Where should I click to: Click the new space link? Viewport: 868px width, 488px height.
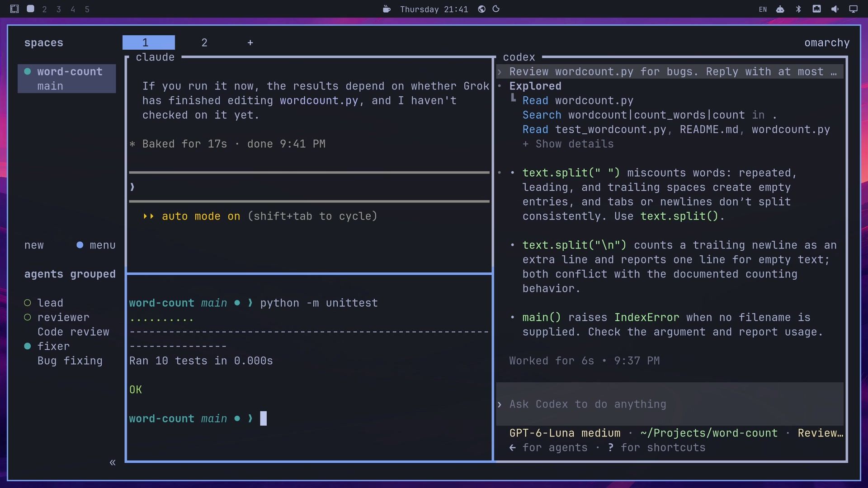tap(34, 245)
